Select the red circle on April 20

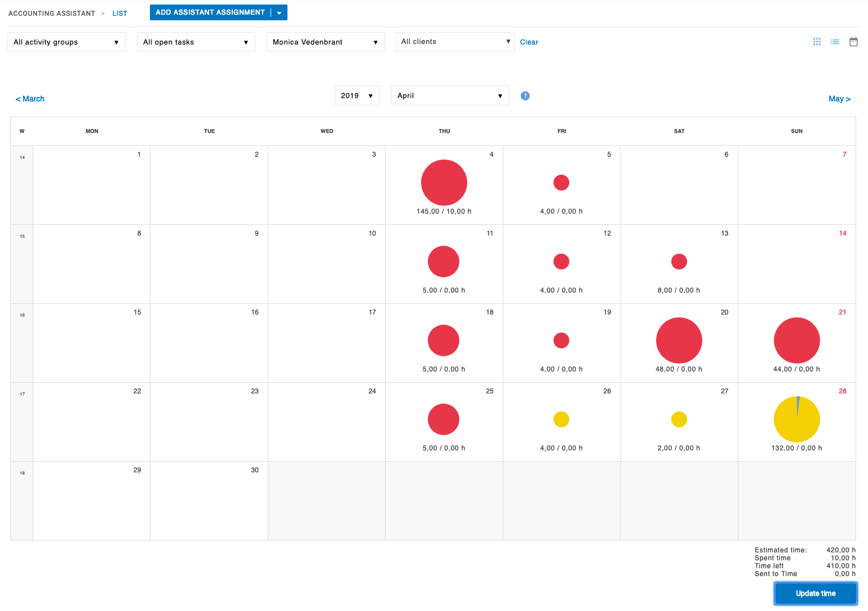click(679, 340)
